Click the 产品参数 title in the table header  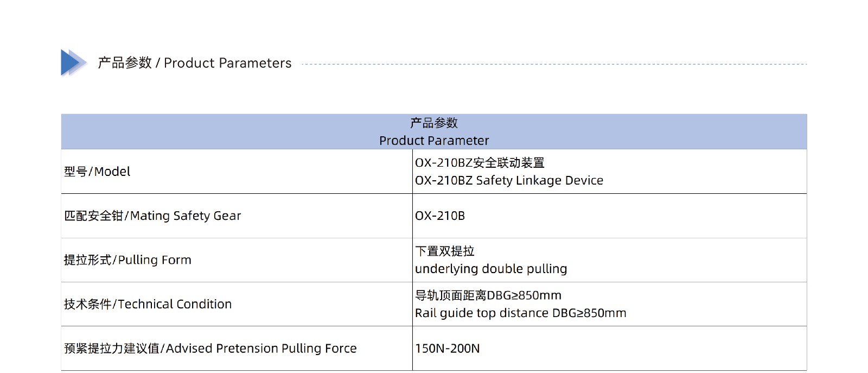(x=434, y=123)
